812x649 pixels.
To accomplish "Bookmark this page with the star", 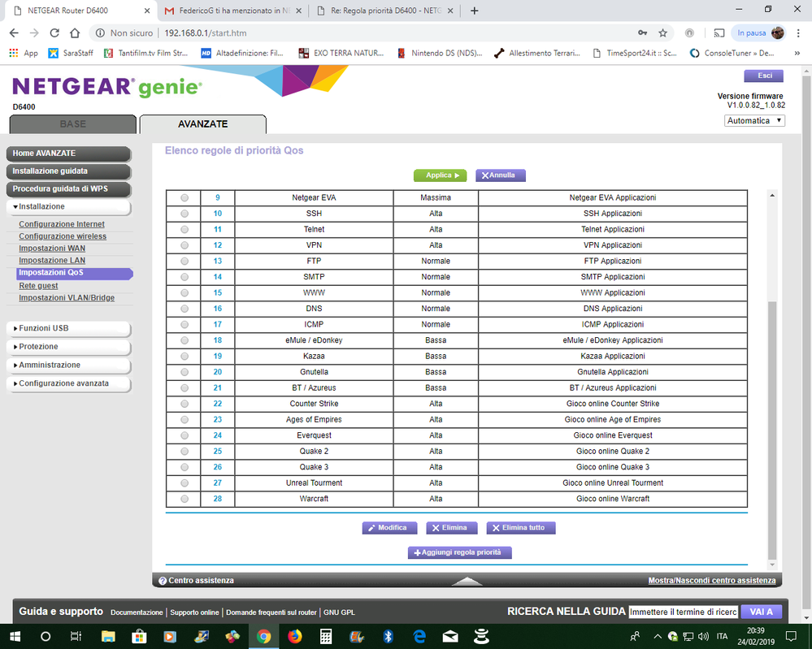I will click(x=663, y=32).
